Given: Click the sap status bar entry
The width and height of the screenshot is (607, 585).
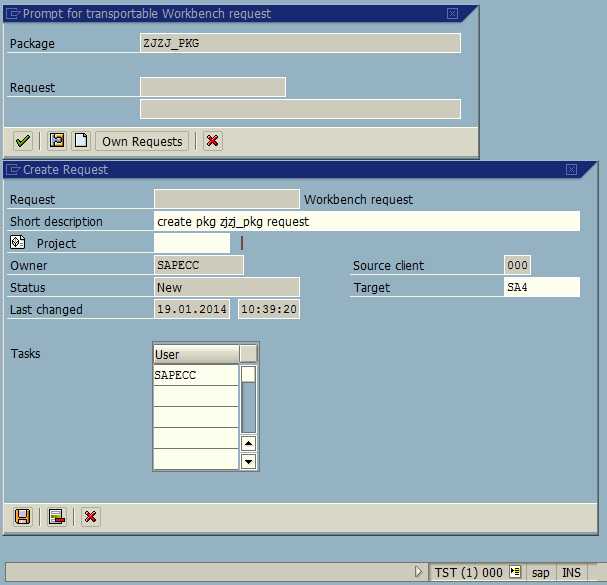Looking at the screenshot, I should click(x=540, y=572).
